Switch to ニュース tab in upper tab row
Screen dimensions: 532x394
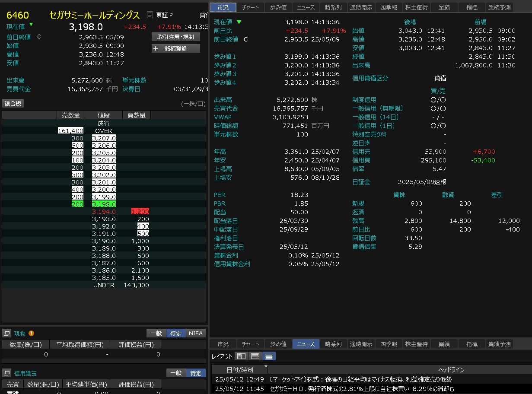306,7
